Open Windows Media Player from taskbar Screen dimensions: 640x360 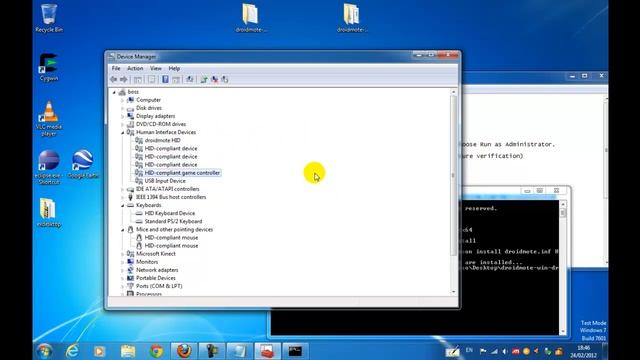99,351
